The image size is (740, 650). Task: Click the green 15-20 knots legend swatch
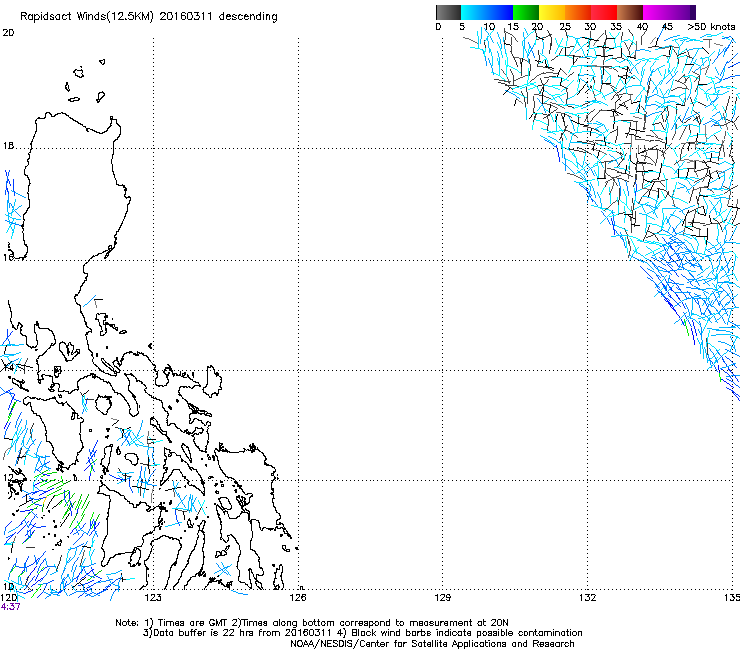pyautogui.click(x=526, y=12)
